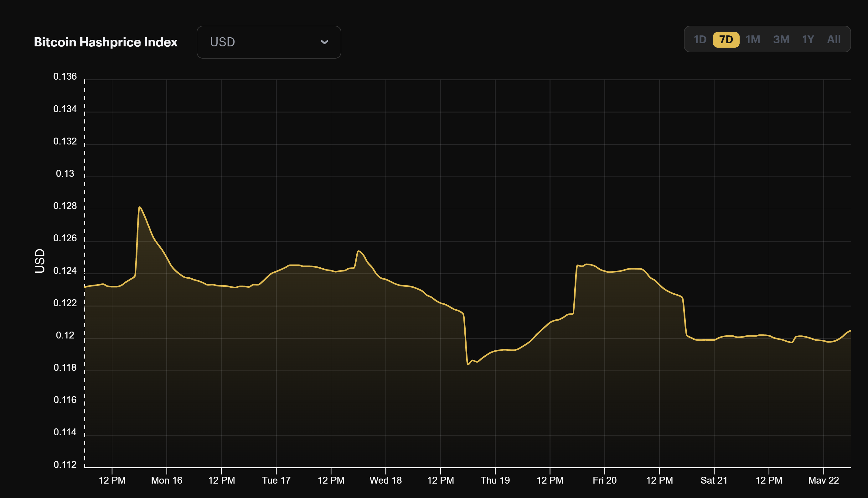Choose the 1Y time range
Screen dimensions: 868x498
coord(808,39)
